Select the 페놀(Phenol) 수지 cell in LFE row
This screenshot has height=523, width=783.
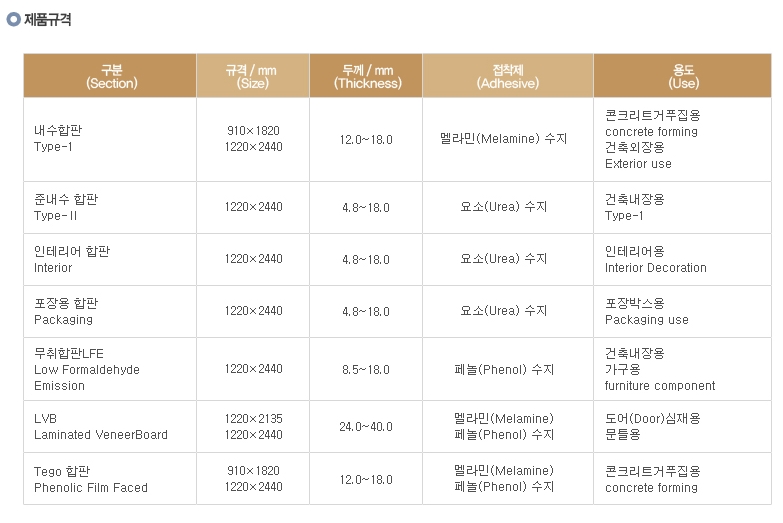(x=508, y=369)
